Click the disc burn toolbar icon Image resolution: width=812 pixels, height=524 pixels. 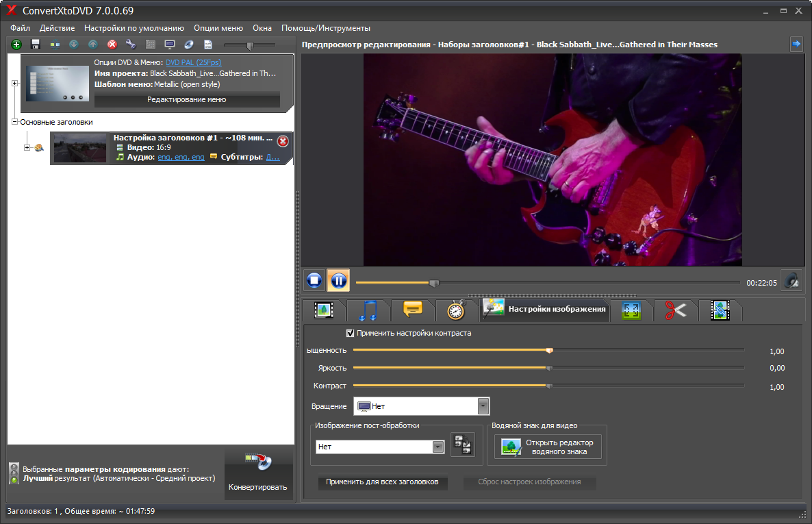point(189,45)
